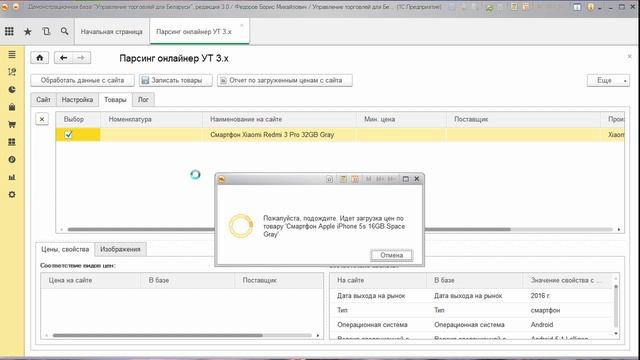Switch to the Начальная страница tab
This screenshot has width=640, height=360.
click(x=111, y=31)
